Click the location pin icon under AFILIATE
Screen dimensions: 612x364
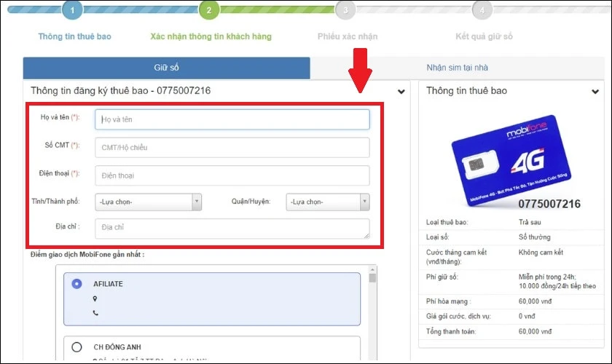(95, 298)
